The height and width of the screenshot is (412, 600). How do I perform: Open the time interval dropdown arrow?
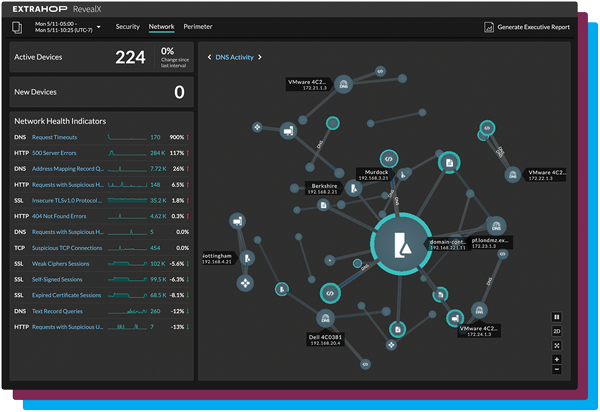click(99, 27)
